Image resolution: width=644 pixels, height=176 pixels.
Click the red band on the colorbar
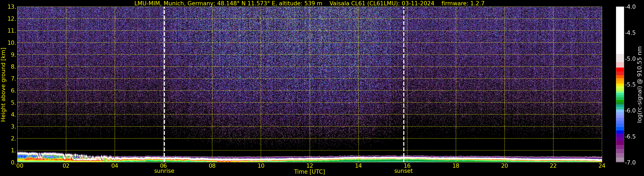[x=620, y=71]
